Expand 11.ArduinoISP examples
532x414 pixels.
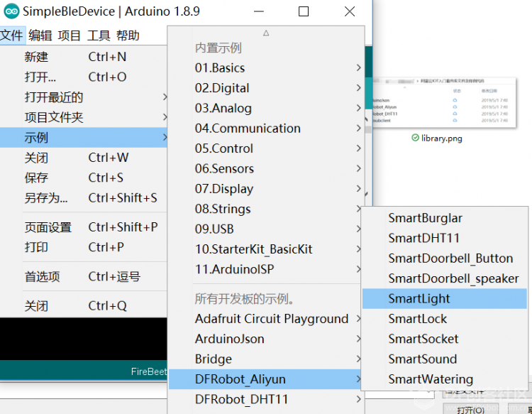tap(266, 269)
